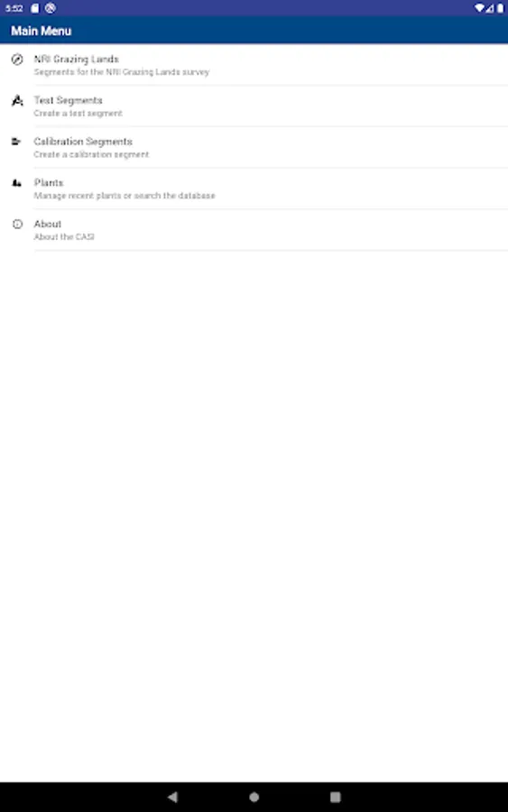Tap the battery icon in status bar
The width and height of the screenshot is (508, 812).
[500, 8]
